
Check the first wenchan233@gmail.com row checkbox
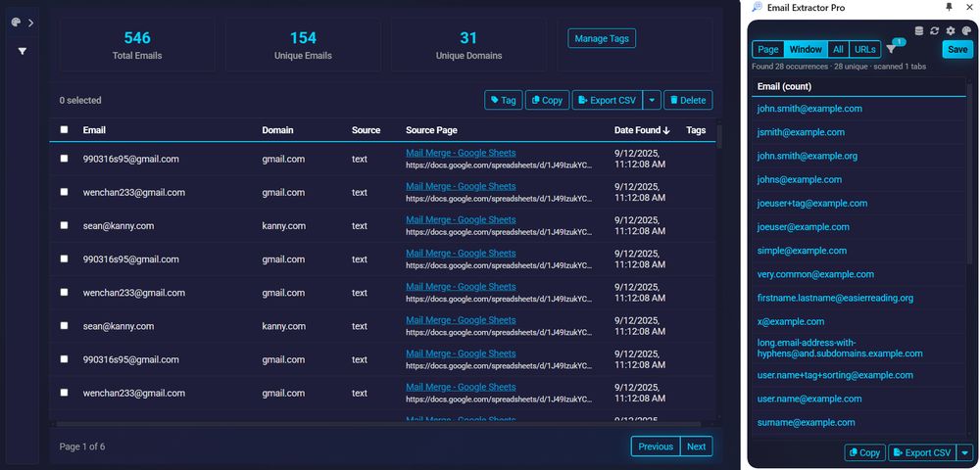pos(64,192)
